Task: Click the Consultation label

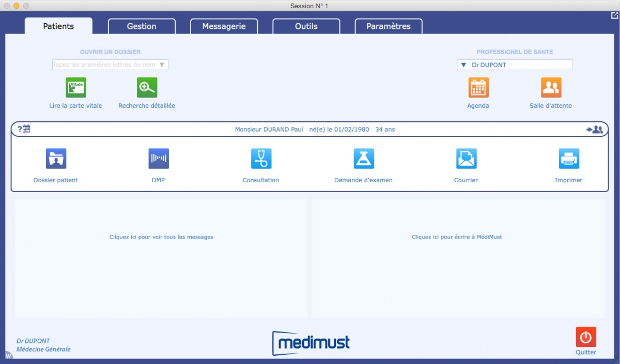Action: (261, 180)
